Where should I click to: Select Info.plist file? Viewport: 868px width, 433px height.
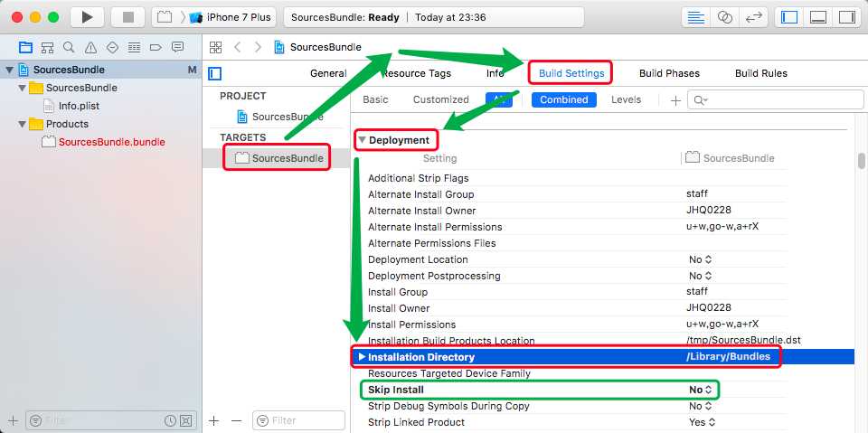point(79,106)
